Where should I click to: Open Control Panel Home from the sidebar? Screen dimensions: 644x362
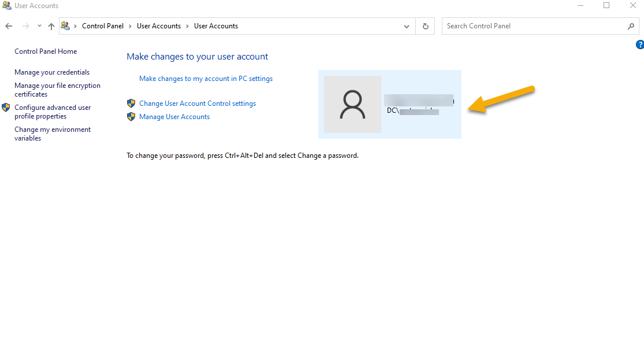tap(46, 51)
